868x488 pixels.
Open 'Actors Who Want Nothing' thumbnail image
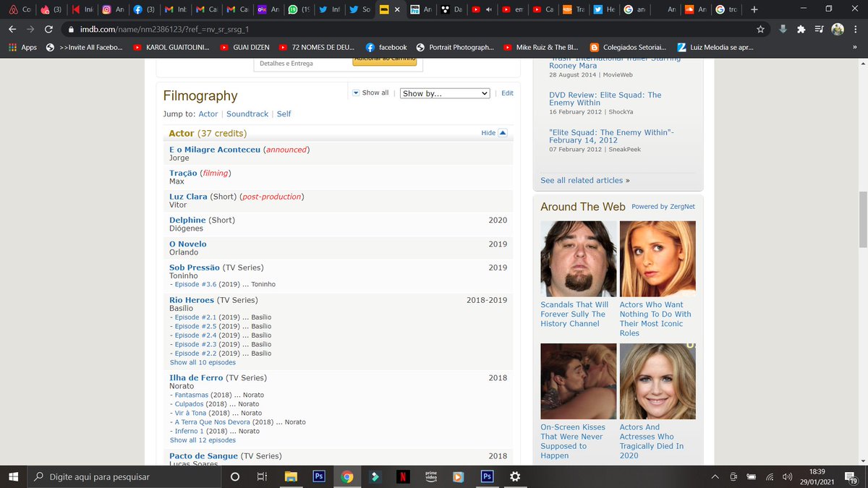[658, 259]
